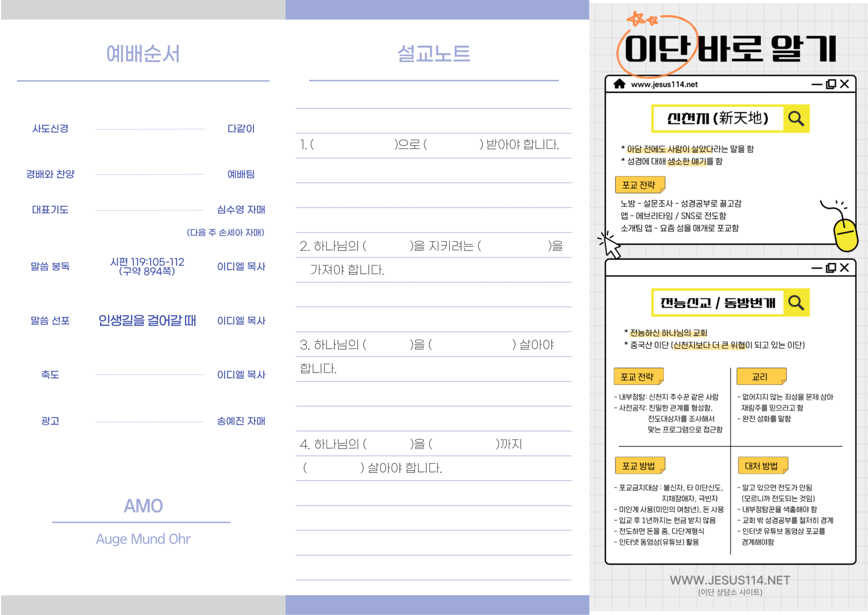Click the 송예진 자매 name
868x615 pixels.
(241, 421)
